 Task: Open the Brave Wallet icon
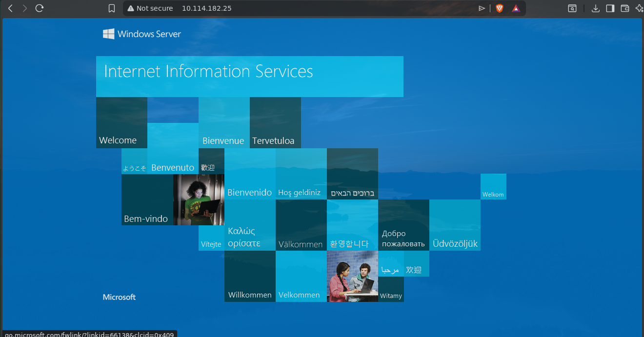pos(624,8)
